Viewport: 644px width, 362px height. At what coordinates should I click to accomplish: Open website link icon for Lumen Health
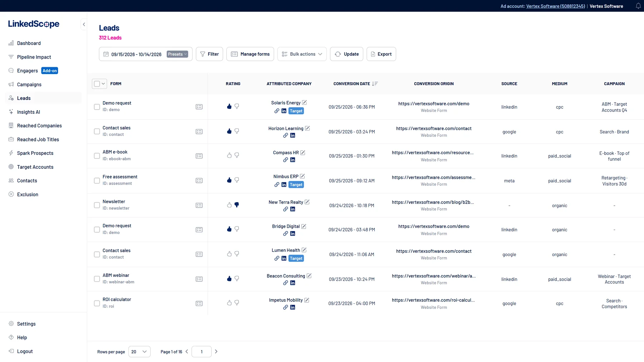(277, 258)
